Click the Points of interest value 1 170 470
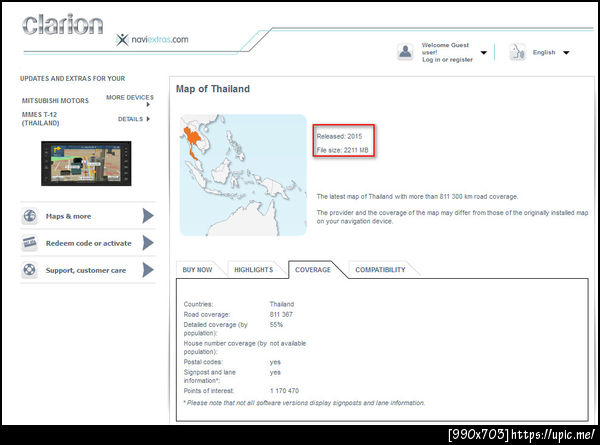Screen dimensions: 600x445 point(284,391)
